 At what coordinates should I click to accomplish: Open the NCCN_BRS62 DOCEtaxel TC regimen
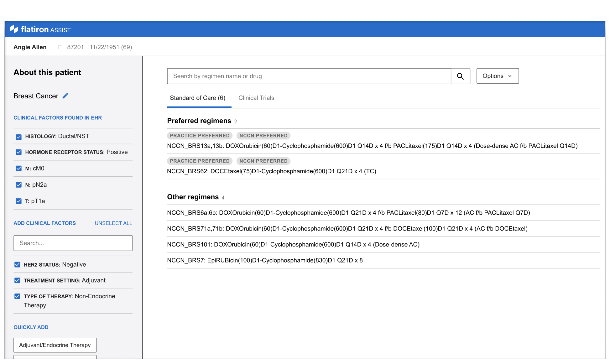(271, 171)
